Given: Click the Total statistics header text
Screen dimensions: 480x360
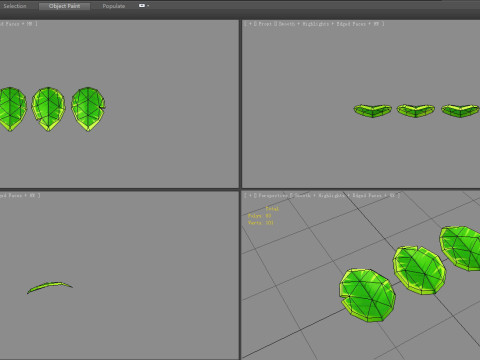Looking at the screenshot, I should coord(272,209).
